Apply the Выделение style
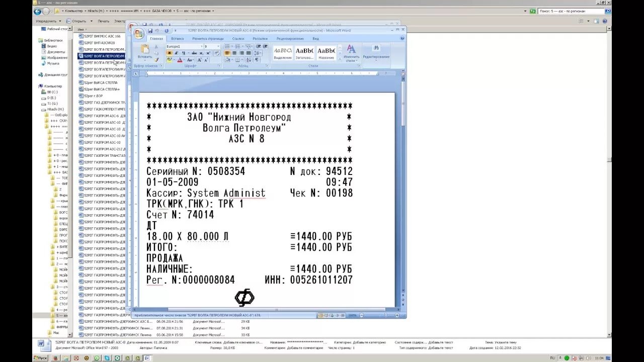 pos(283,53)
